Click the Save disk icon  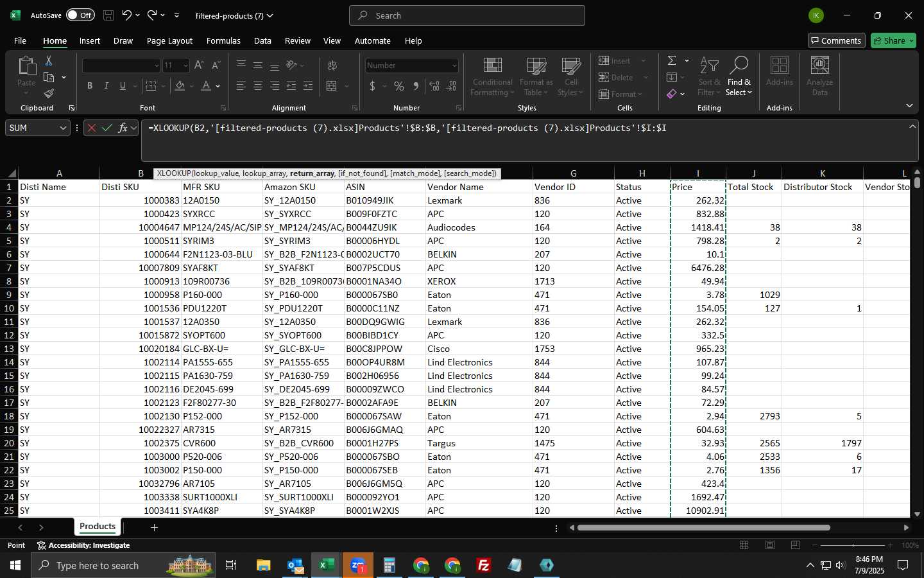click(108, 15)
